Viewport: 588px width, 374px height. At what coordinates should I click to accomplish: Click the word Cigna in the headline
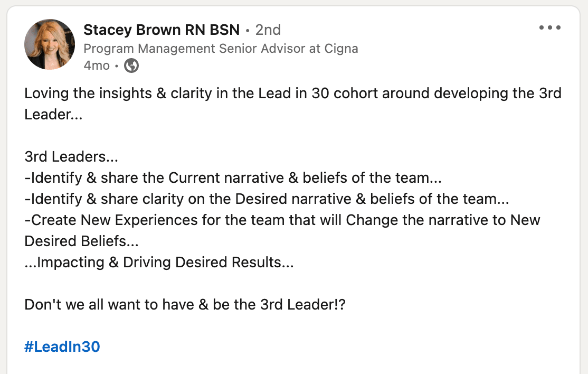click(342, 49)
